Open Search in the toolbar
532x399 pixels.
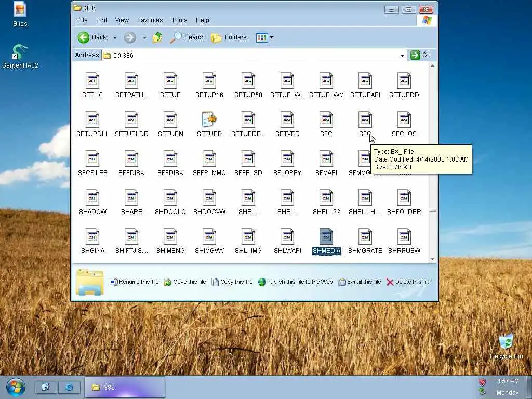point(187,37)
